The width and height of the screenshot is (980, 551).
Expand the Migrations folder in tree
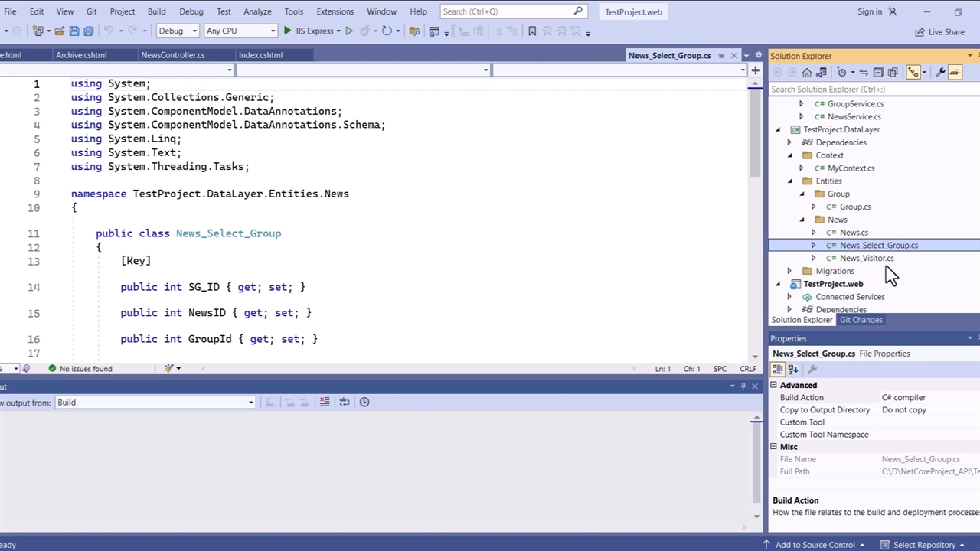click(789, 271)
